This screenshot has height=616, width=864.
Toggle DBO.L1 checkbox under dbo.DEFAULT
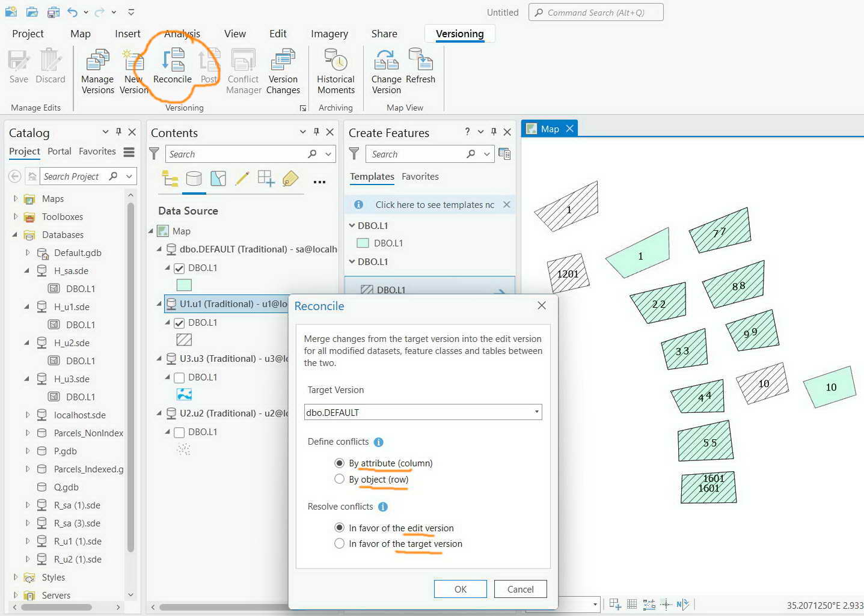point(179,268)
